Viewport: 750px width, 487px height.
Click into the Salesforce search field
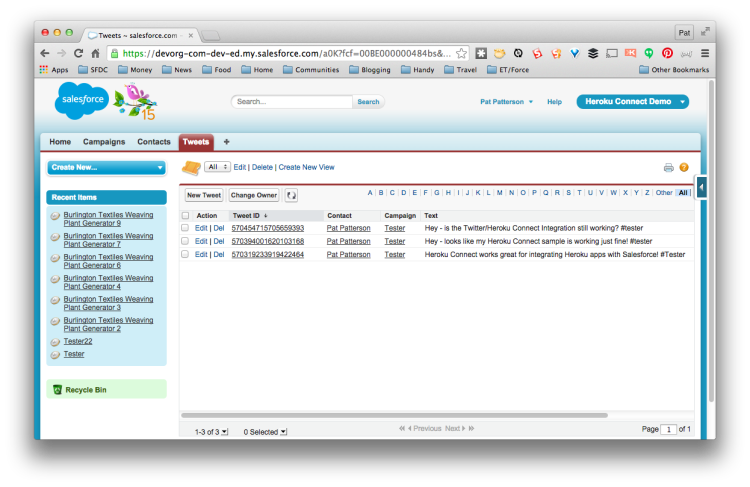click(x=292, y=102)
